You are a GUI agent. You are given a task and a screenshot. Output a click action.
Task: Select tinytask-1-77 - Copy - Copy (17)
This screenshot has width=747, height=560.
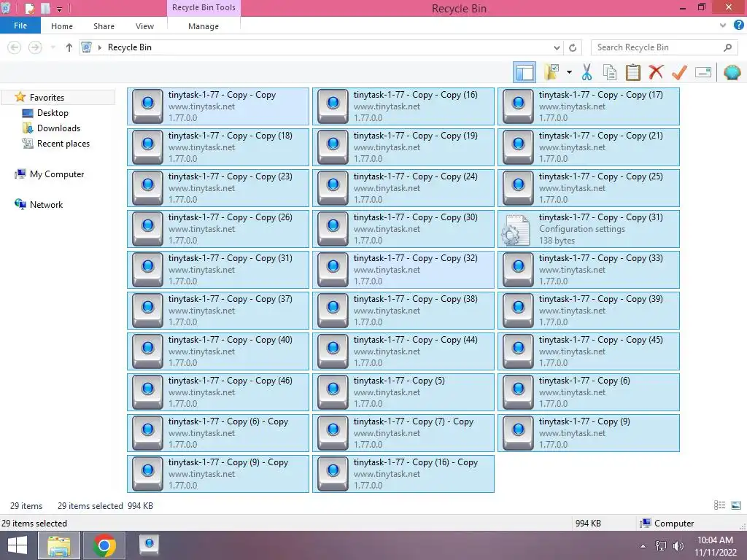[589, 106]
